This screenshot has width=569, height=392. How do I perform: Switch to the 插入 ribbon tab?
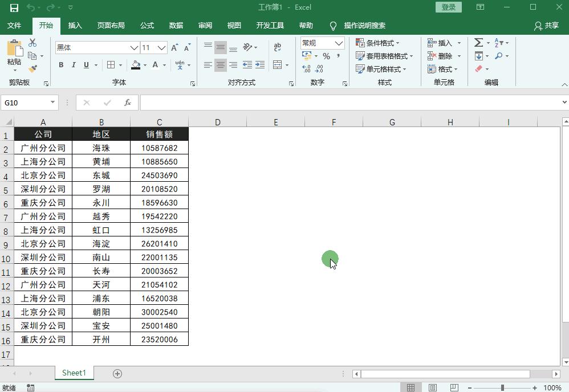pos(76,25)
